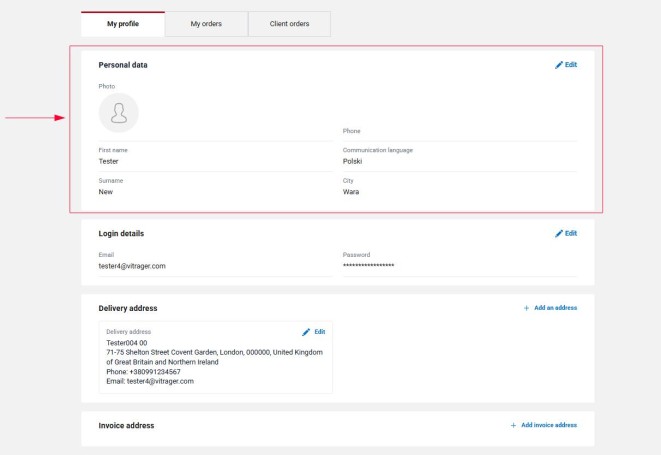
Task: Click the empty Phone field
Action: tap(459, 138)
